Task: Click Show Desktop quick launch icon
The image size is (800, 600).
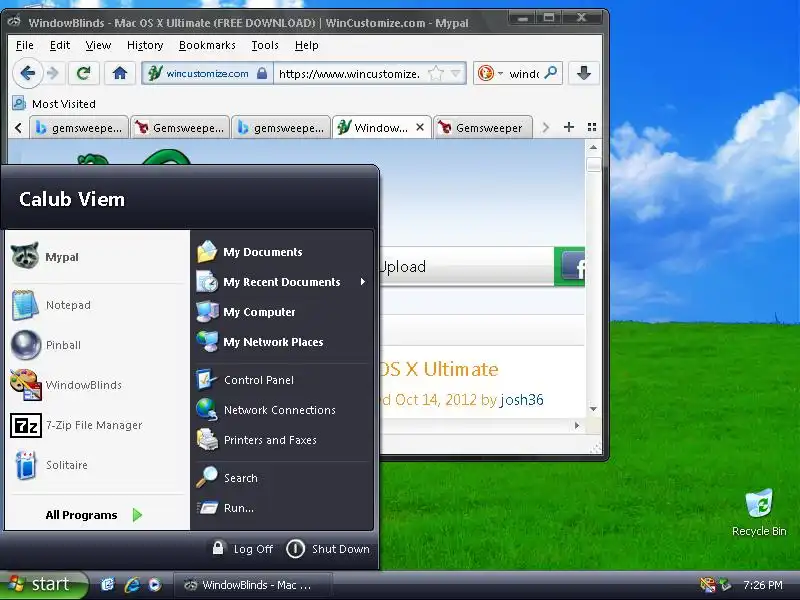Action: 107,585
